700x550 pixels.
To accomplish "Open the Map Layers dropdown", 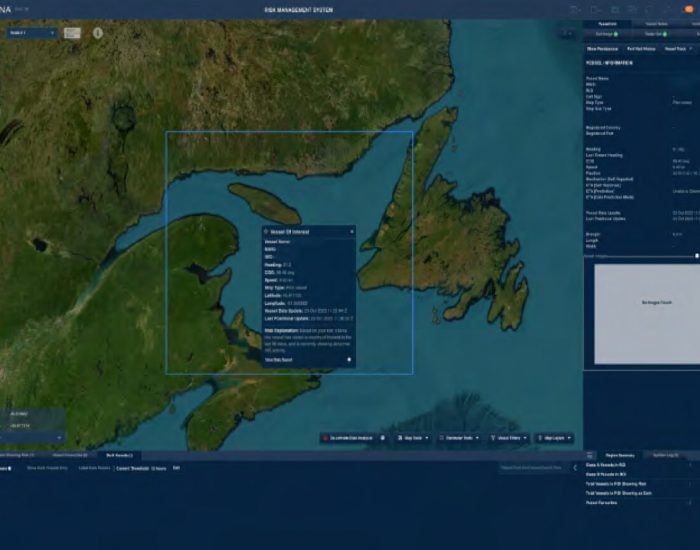I will (x=554, y=438).
